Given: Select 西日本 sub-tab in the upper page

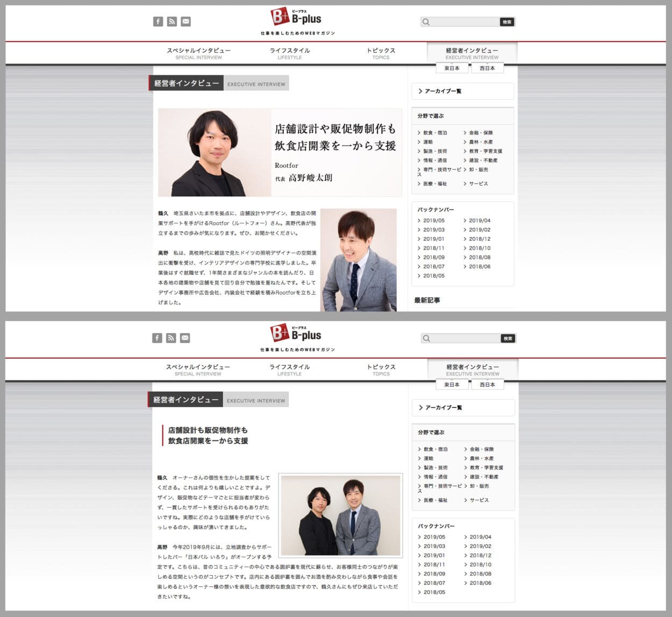Looking at the screenshot, I should coord(487,68).
